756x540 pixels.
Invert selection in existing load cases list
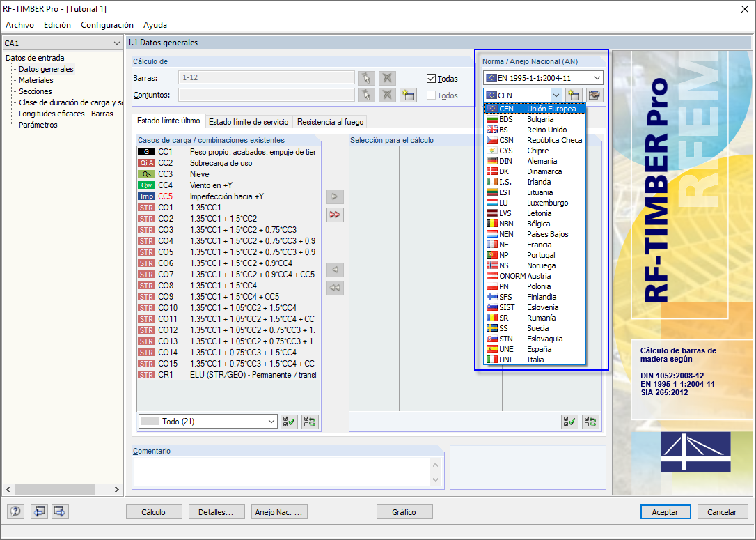[310, 422]
